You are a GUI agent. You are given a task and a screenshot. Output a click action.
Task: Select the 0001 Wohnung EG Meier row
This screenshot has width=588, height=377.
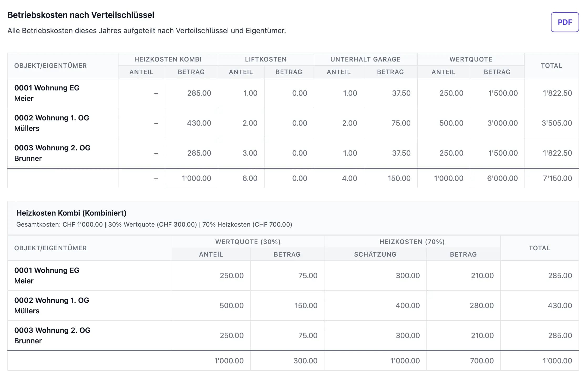(47, 93)
